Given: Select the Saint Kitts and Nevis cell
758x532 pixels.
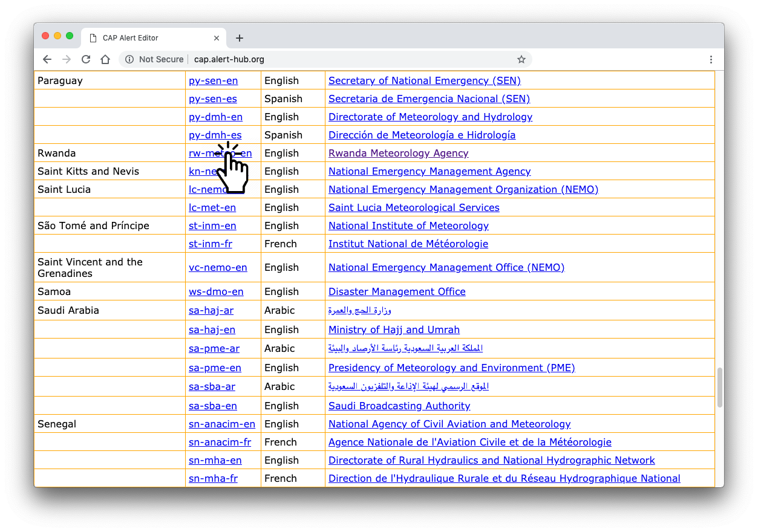Looking at the screenshot, I should 110,171.
